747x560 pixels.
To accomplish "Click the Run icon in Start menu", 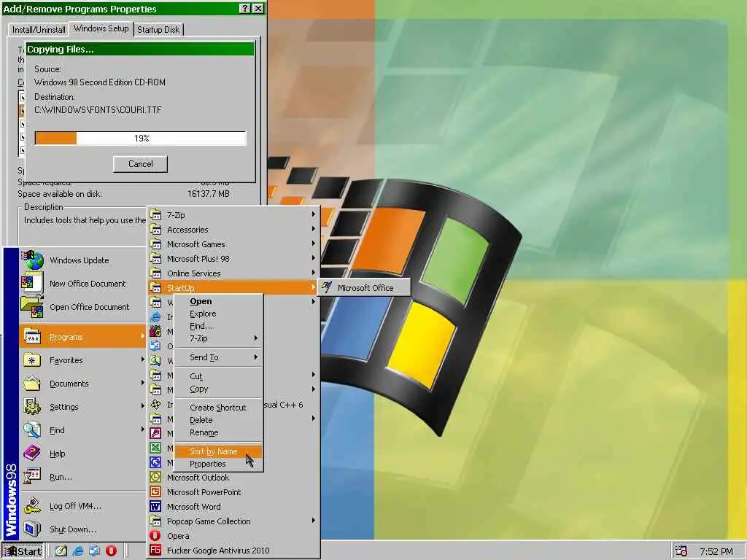I will point(32,477).
